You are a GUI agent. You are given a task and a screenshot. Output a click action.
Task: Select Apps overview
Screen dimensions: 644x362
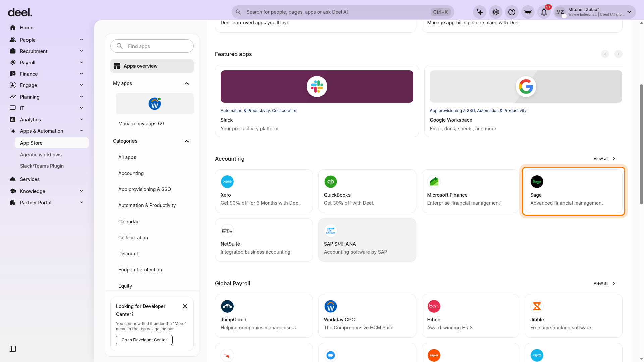click(x=152, y=66)
